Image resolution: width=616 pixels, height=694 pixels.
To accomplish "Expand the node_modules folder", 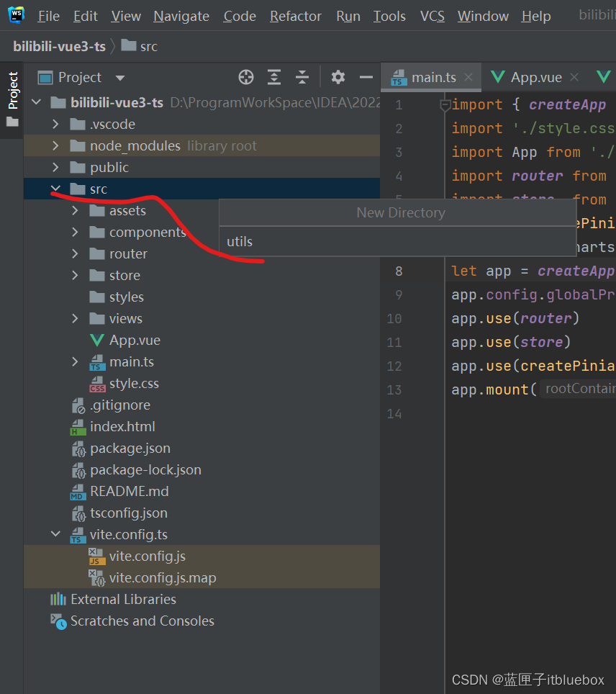I will [x=56, y=145].
